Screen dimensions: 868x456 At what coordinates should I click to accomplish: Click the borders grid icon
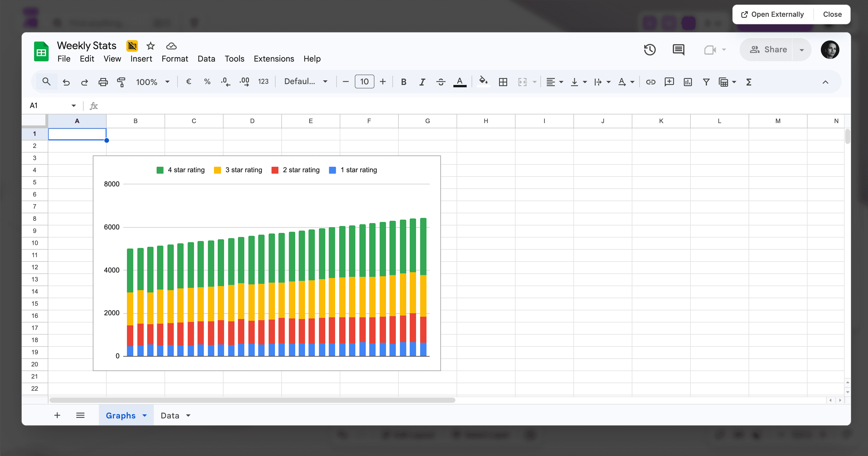coord(503,82)
